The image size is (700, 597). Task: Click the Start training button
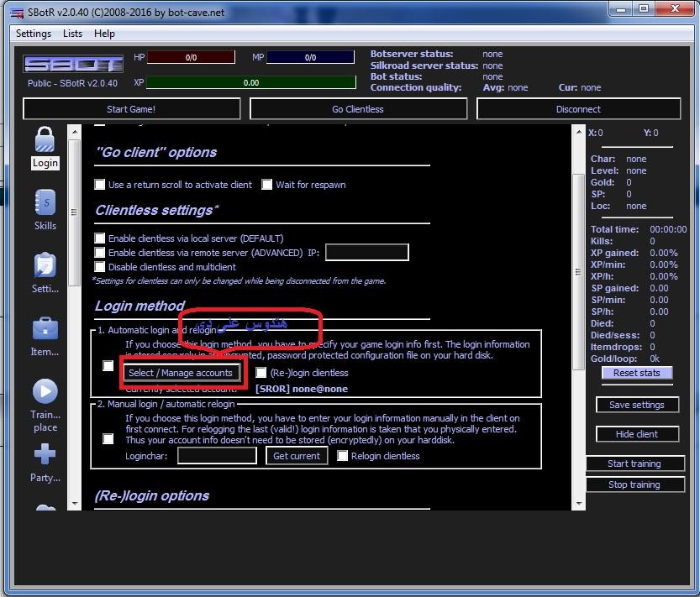[x=634, y=463]
